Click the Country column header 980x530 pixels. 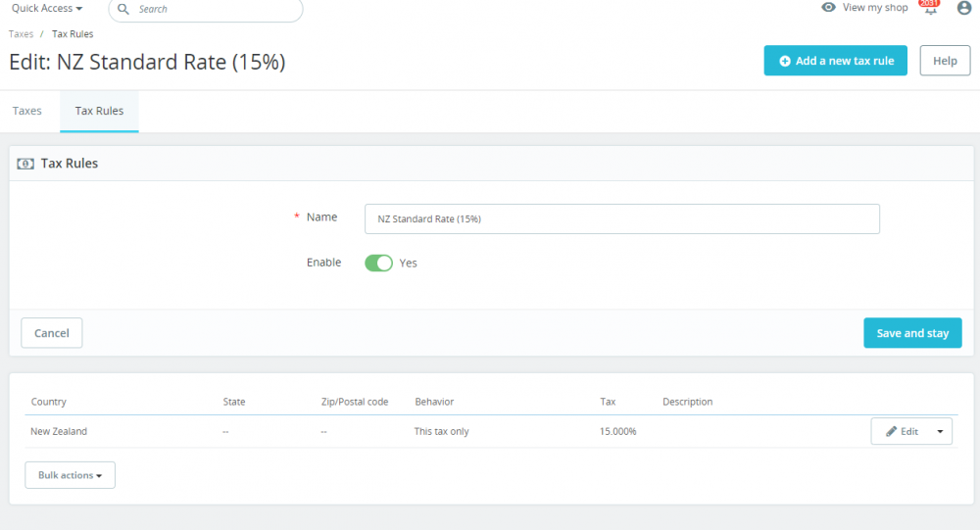(x=49, y=402)
